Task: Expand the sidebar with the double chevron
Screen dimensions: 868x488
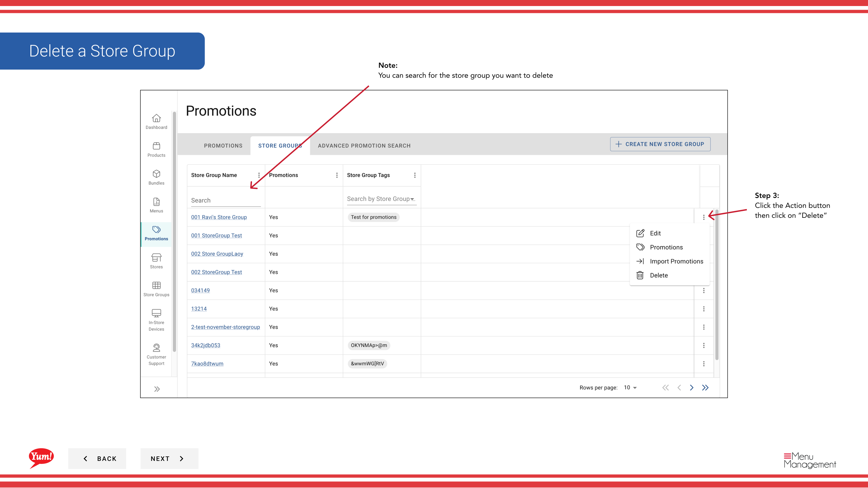Action: coord(157,389)
